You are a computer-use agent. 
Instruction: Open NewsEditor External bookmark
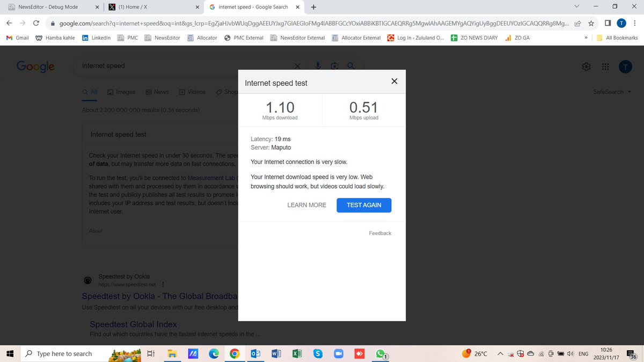[x=297, y=38]
